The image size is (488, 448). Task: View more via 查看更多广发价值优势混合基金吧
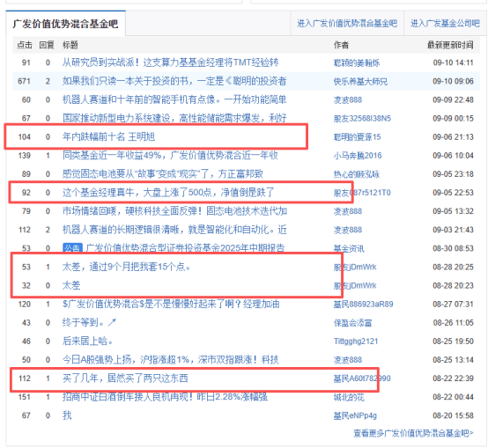pos(413,433)
